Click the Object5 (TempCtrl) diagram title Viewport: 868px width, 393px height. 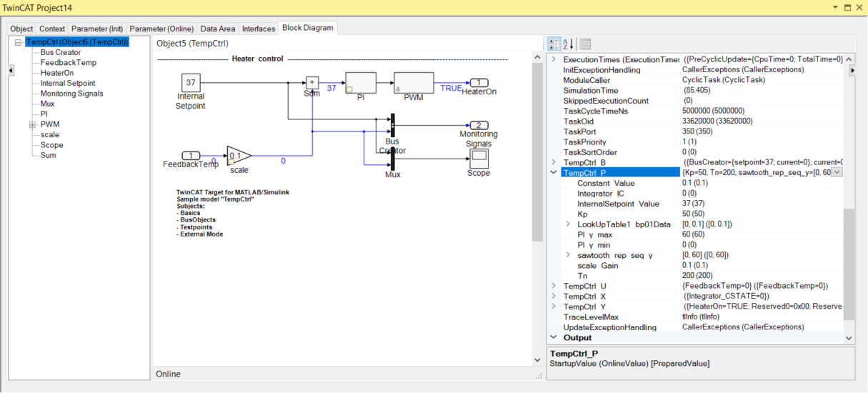192,44
